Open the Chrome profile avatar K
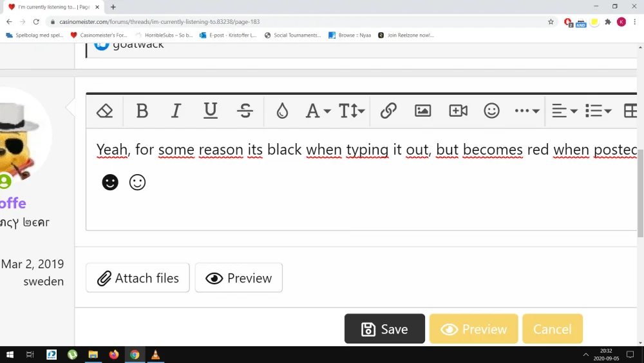The image size is (644, 363). point(621,22)
